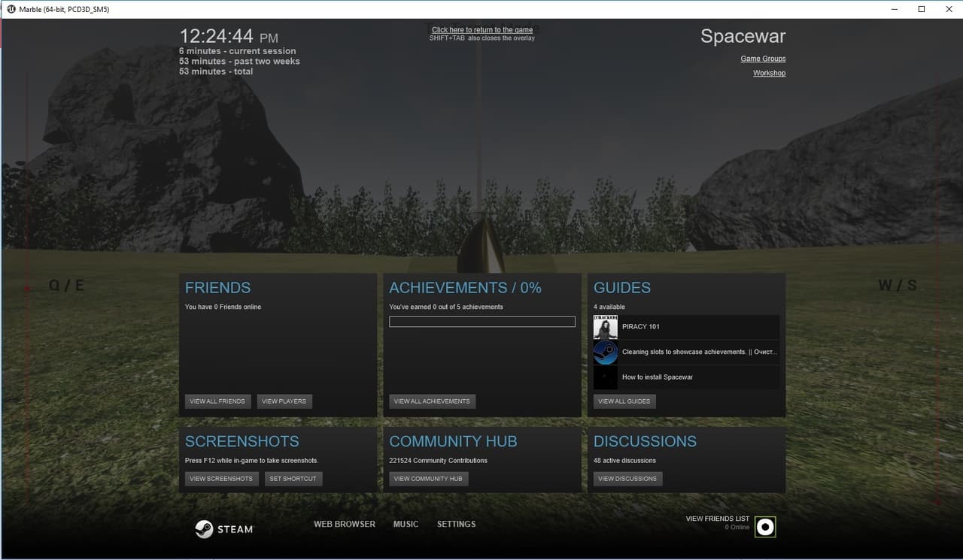963x560 pixels.
Task: Click the Screenshots panel heading
Action: click(x=242, y=441)
